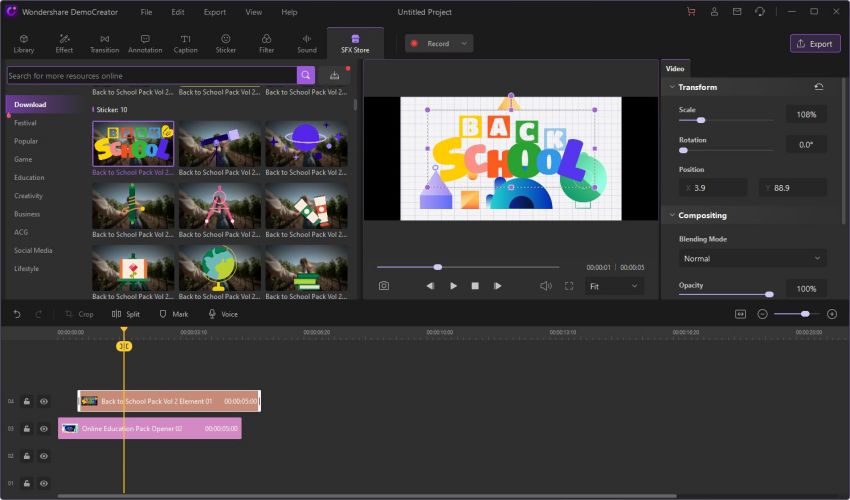Switch to the SFX Store tab
Screen dimensions: 850x500
click(355, 44)
